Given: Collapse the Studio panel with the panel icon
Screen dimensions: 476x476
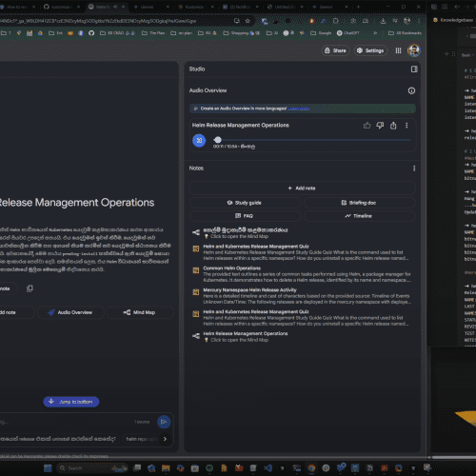Looking at the screenshot, I should pos(414,69).
